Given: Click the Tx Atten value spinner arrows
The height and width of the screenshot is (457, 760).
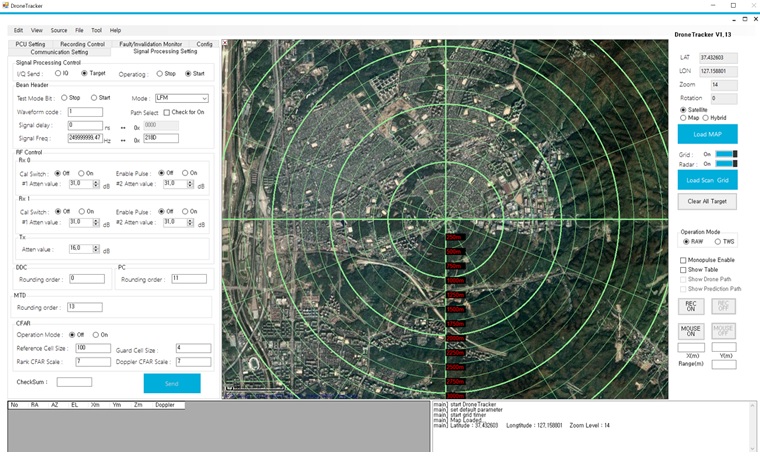Looking at the screenshot, I should click(97, 248).
